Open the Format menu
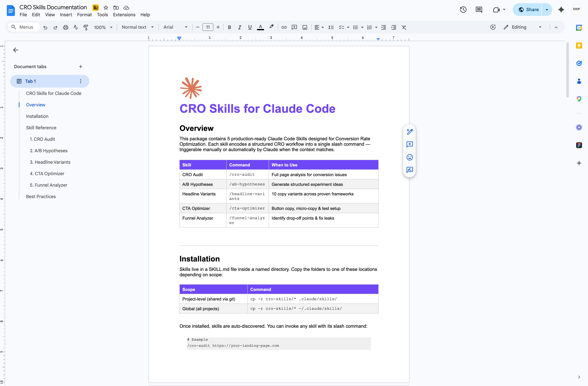 point(84,15)
